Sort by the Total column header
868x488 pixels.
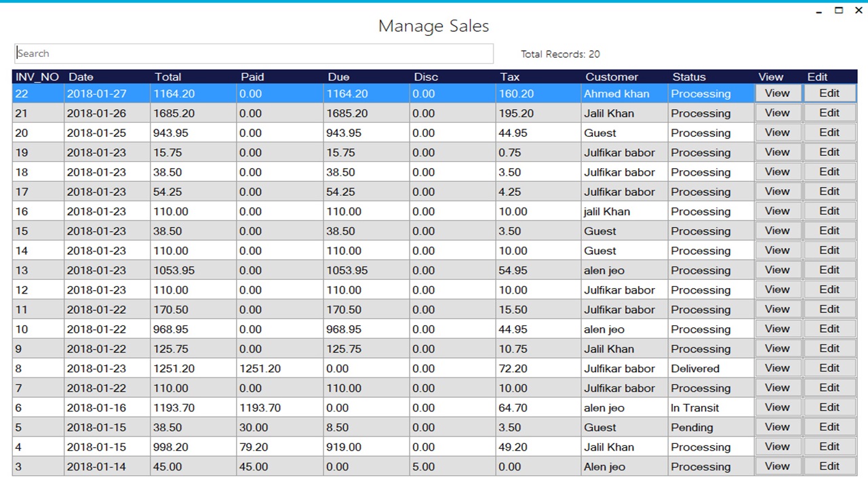[168, 77]
